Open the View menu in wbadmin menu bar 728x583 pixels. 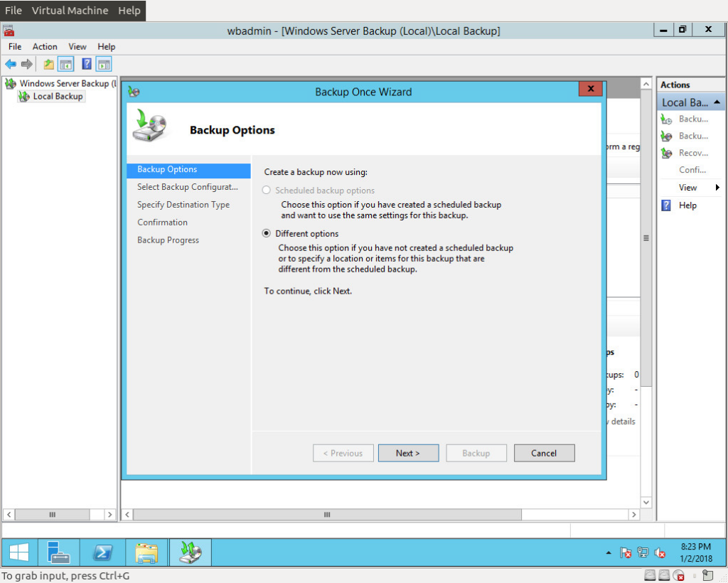click(x=77, y=46)
